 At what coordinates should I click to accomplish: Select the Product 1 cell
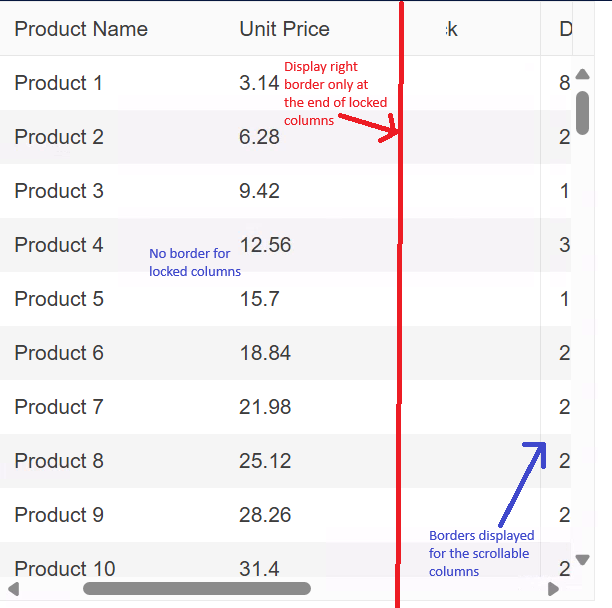click(59, 83)
